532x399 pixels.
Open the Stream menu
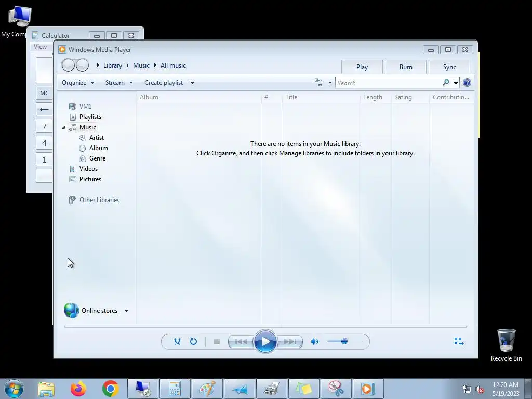119,83
